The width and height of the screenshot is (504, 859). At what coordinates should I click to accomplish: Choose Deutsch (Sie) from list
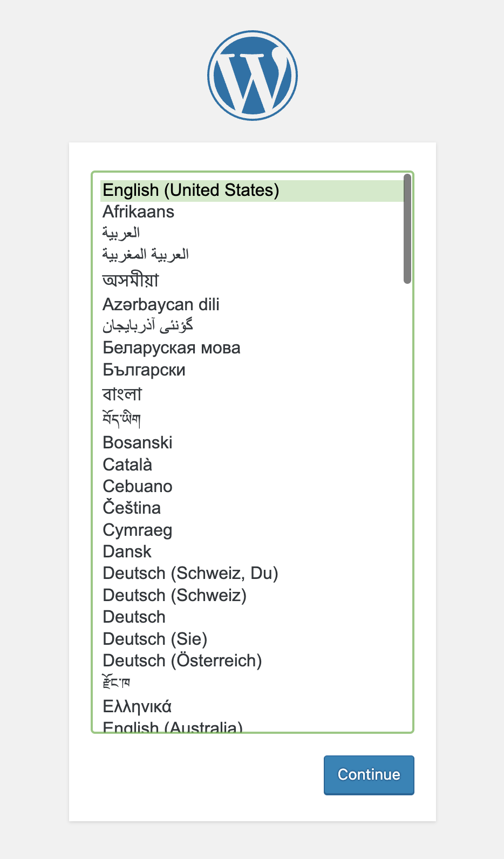(155, 639)
